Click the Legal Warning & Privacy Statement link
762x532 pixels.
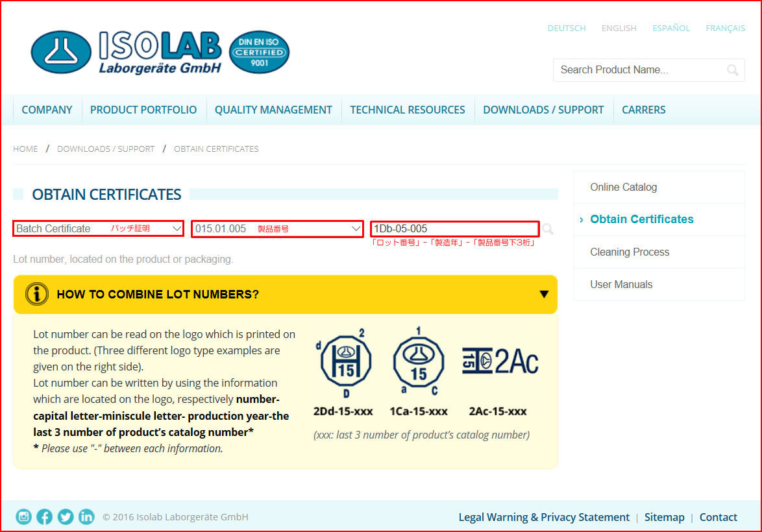[x=544, y=517]
